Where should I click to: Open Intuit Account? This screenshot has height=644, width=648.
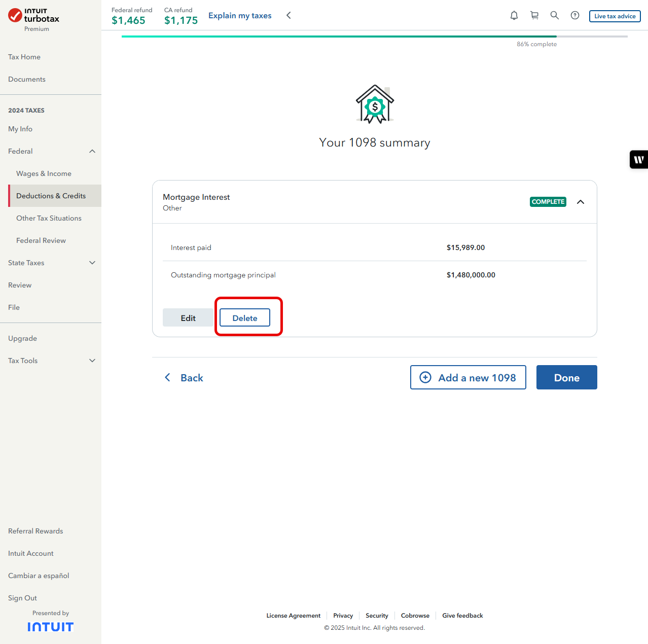tap(31, 553)
